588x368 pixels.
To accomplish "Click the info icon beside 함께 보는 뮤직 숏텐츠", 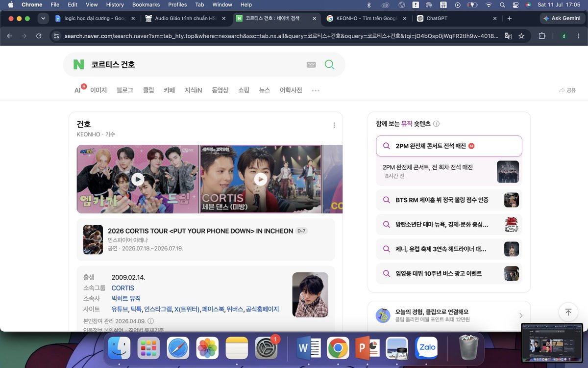I will click(436, 124).
